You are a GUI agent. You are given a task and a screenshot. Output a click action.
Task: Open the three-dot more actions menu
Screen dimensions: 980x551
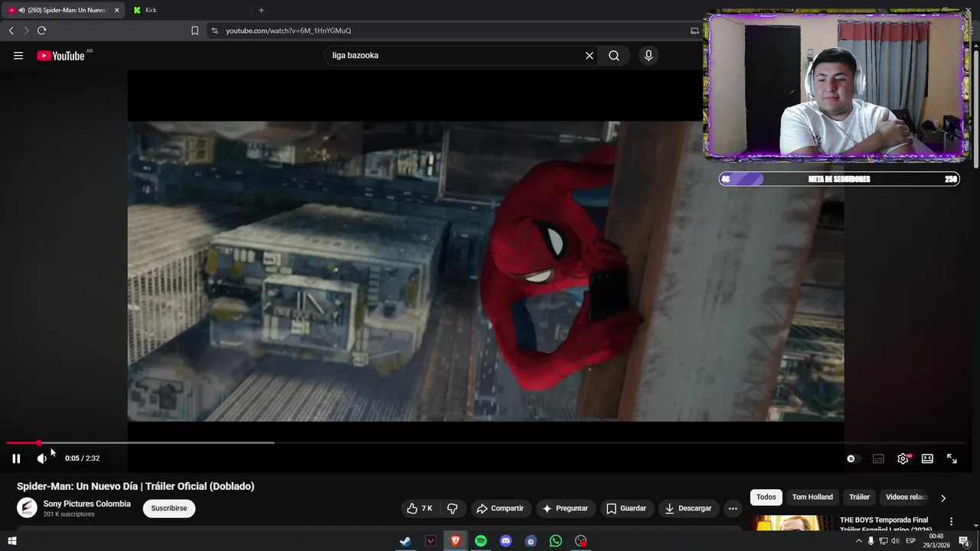tap(733, 508)
